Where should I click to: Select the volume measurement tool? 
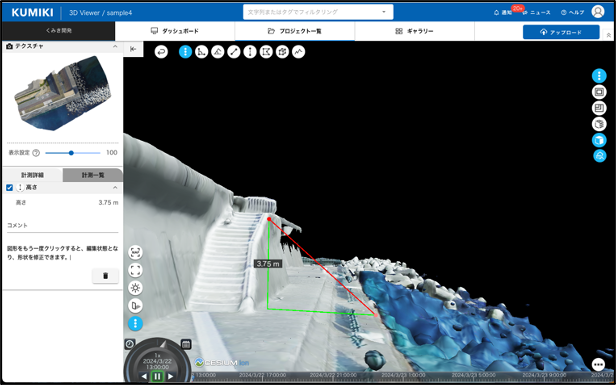point(282,52)
